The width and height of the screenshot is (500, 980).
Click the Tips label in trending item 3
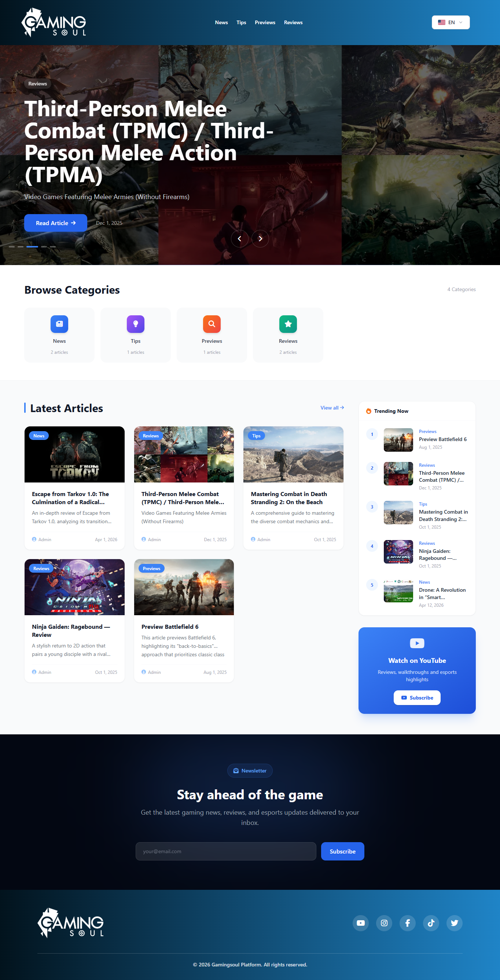423,504
